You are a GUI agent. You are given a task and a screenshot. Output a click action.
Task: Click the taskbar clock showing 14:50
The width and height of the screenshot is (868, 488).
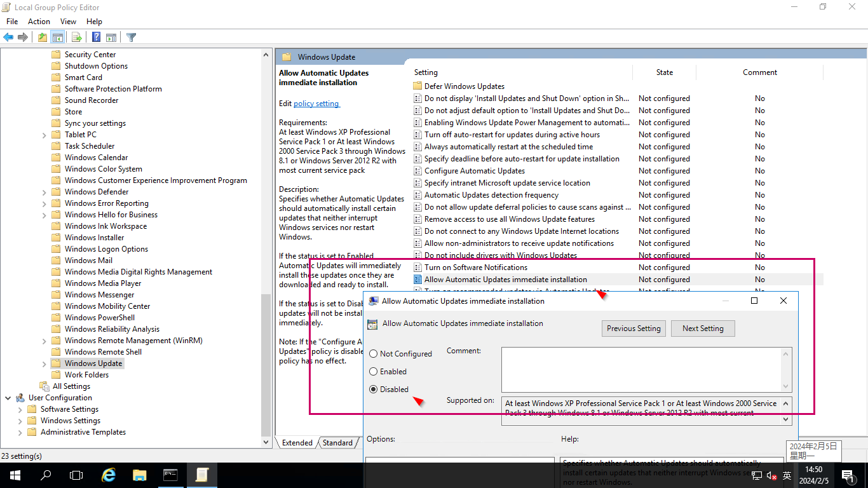pyautogui.click(x=813, y=475)
